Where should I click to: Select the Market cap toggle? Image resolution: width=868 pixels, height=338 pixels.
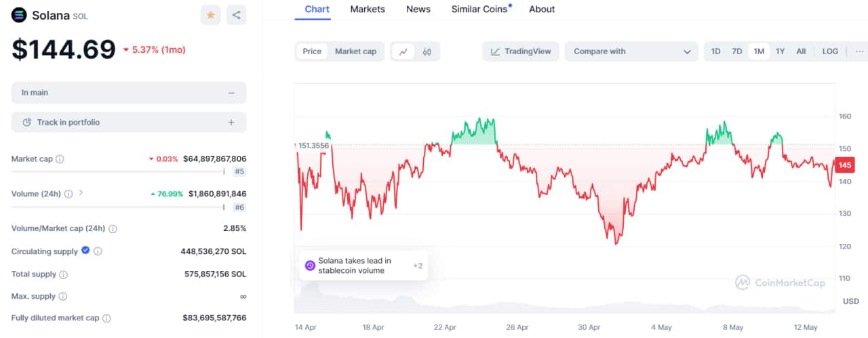point(355,51)
